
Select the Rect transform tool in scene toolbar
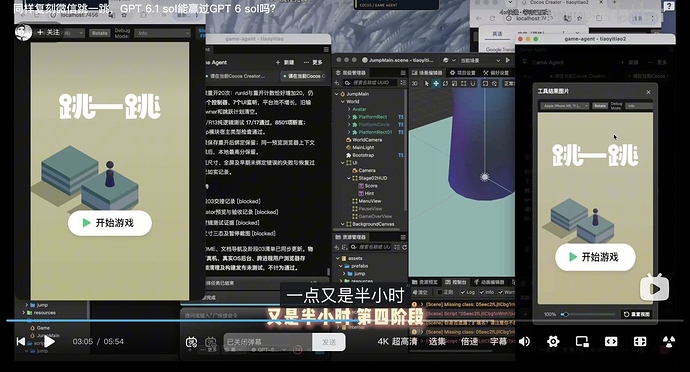(463, 83)
